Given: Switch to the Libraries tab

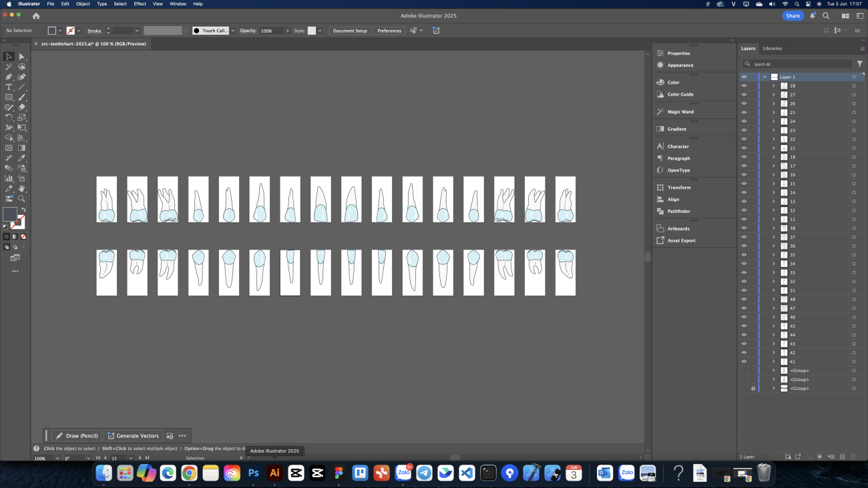Looking at the screenshot, I should [773, 49].
